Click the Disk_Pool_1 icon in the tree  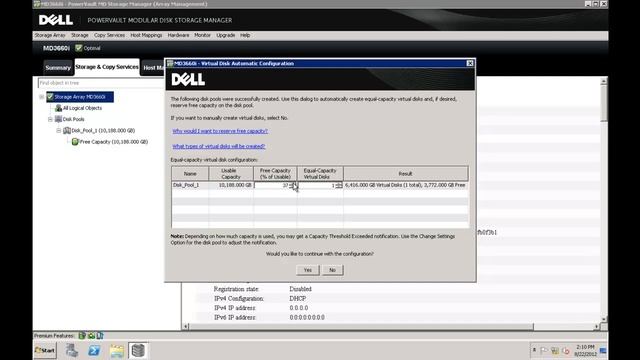67,130
